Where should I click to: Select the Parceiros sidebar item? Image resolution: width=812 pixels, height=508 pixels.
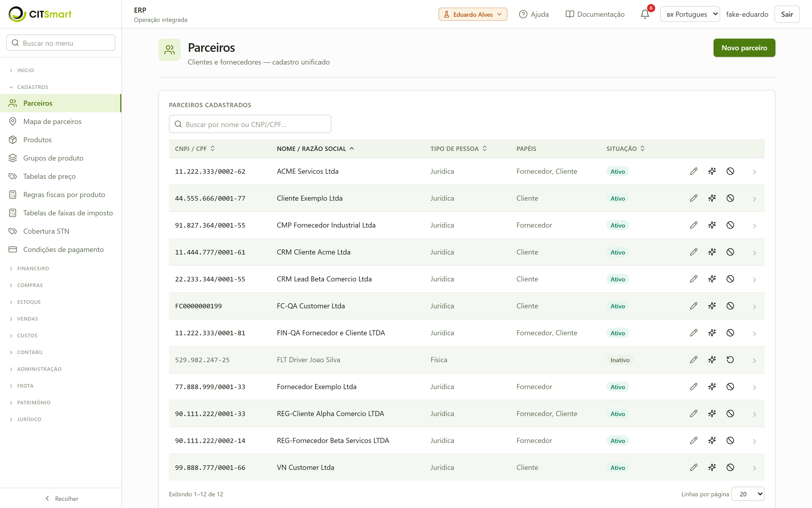(61, 103)
